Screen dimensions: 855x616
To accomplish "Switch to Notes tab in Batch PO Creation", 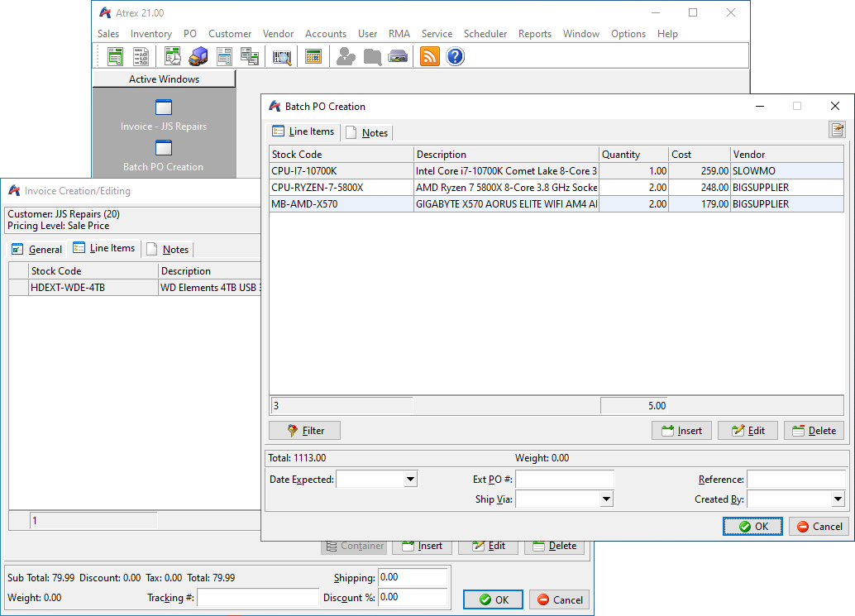I will click(367, 133).
